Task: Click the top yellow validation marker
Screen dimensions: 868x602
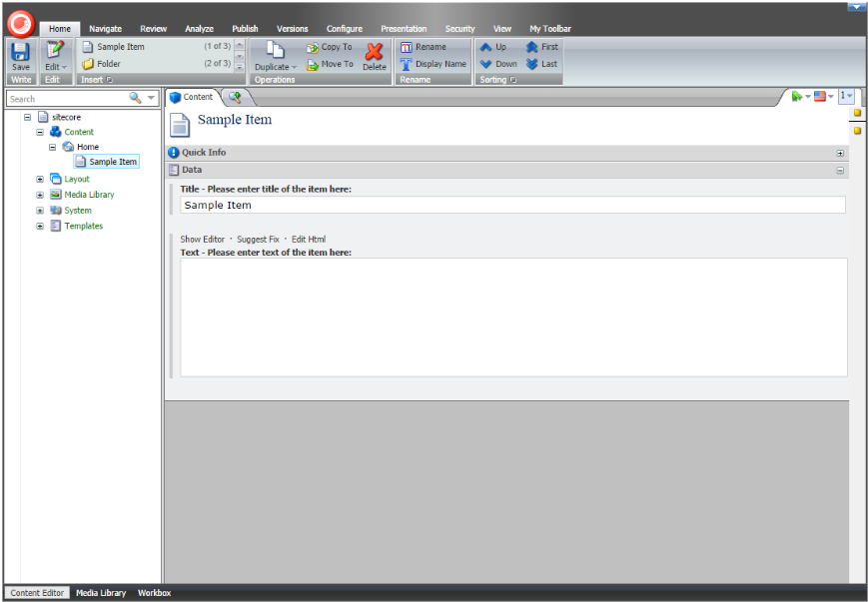Action: click(857, 113)
